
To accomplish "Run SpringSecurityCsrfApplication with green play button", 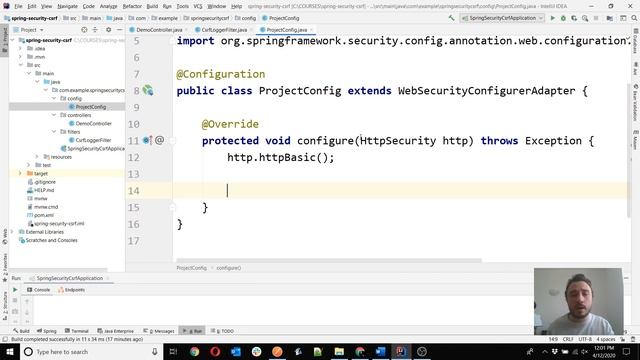I will [553, 18].
